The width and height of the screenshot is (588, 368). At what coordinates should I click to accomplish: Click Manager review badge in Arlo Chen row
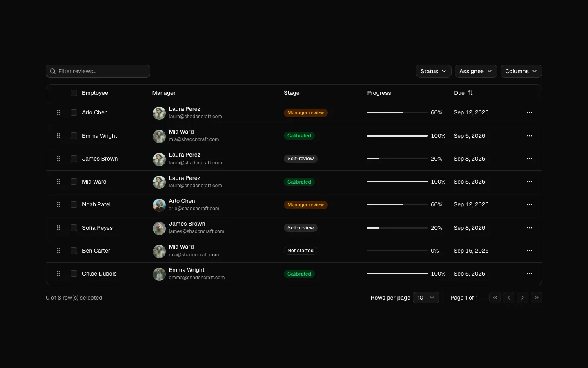pyautogui.click(x=306, y=113)
